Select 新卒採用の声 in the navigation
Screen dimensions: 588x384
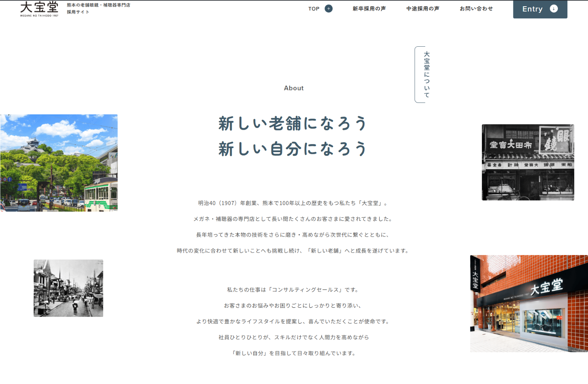369,8
